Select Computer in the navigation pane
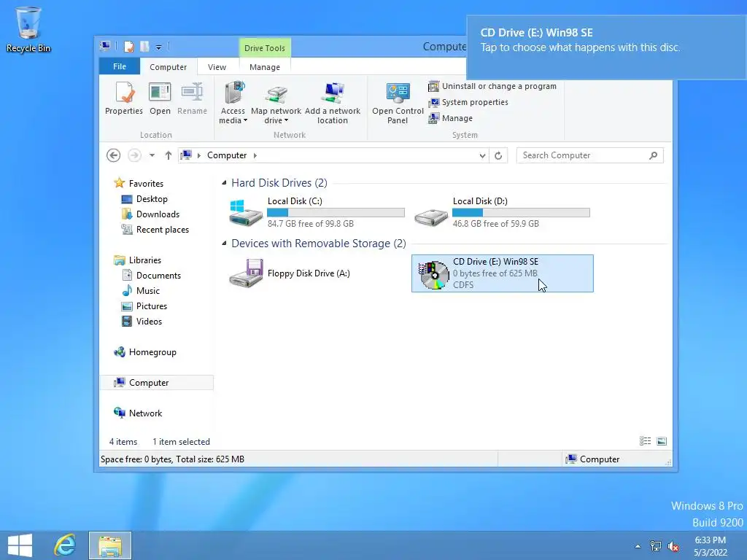The width and height of the screenshot is (747, 560). [x=157, y=382]
